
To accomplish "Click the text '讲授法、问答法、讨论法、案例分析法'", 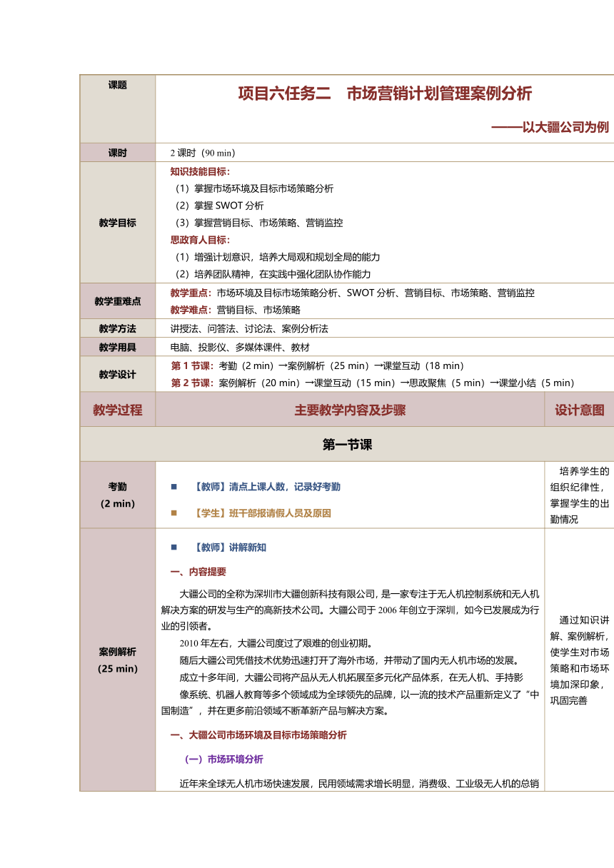I will coord(249,329).
